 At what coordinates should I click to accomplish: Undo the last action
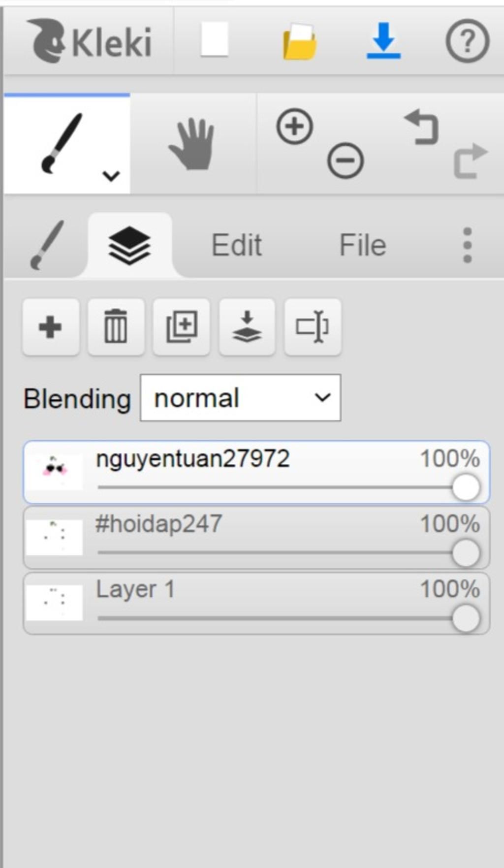421,127
